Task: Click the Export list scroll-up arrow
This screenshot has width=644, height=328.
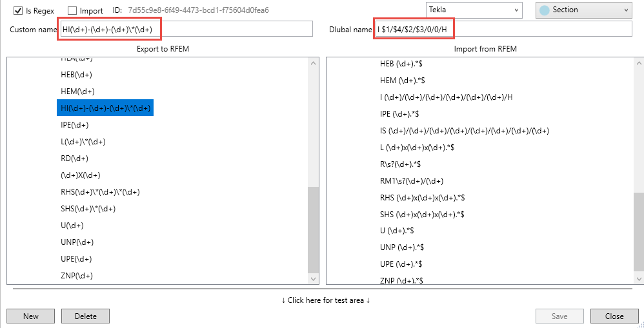Action: click(314, 63)
